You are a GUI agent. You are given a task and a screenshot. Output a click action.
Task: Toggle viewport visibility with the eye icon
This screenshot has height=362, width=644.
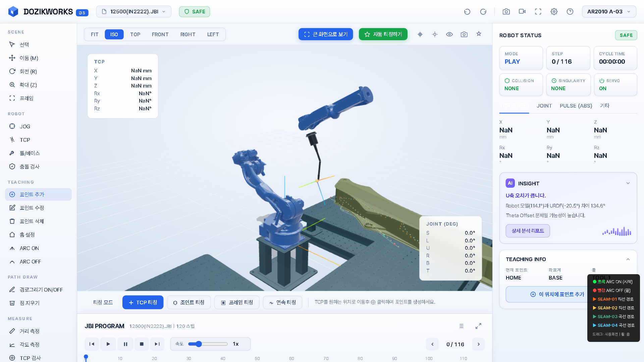tap(449, 34)
